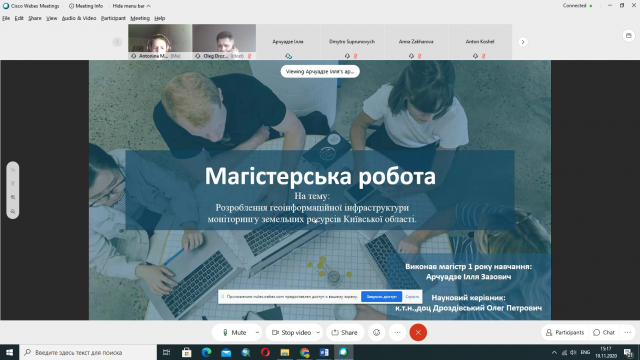Open audio options arrow next to Mute
Viewport: 640px width, 360px height.
pyautogui.click(x=257, y=333)
